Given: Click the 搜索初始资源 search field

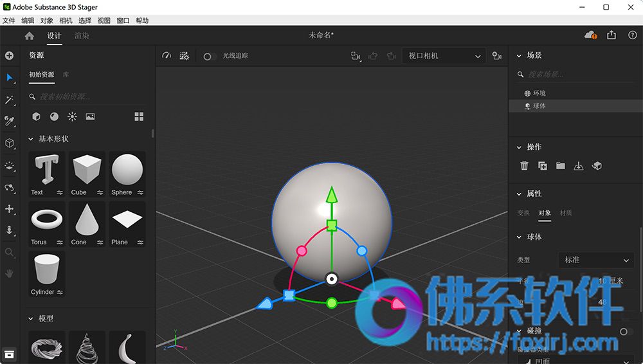Looking at the screenshot, I should pos(90,96).
